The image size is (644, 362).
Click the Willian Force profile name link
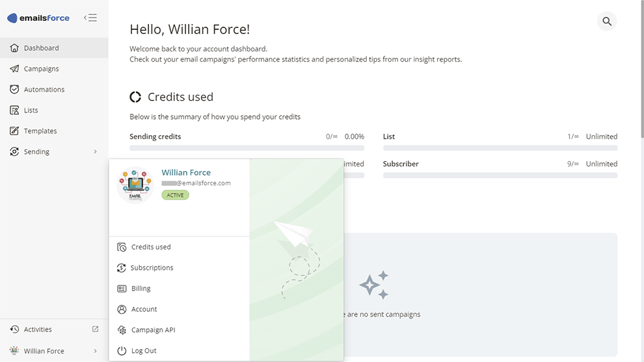(186, 173)
